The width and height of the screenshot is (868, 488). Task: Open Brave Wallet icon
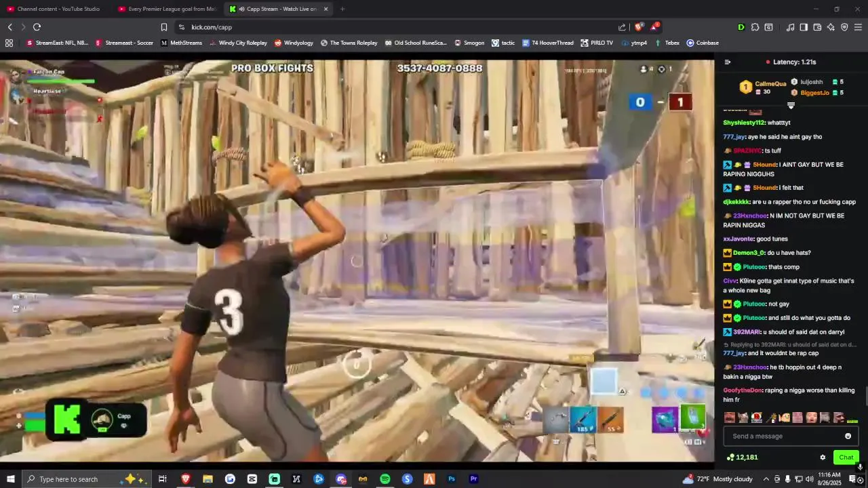pyautogui.click(x=817, y=27)
